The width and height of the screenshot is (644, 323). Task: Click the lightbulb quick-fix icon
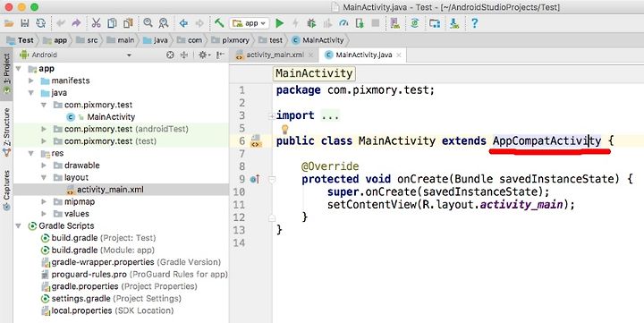[x=284, y=130]
